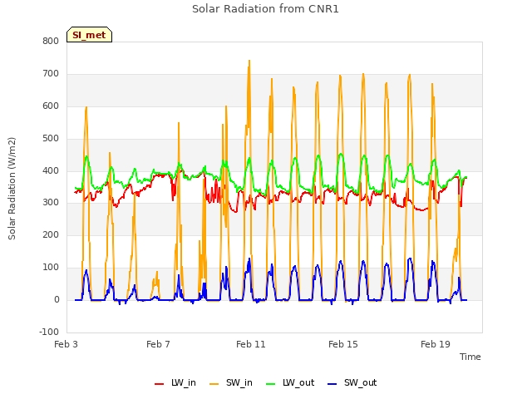Click the blue SW_out legend color marker
This screenshot has width=532, height=399.
coord(332,384)
